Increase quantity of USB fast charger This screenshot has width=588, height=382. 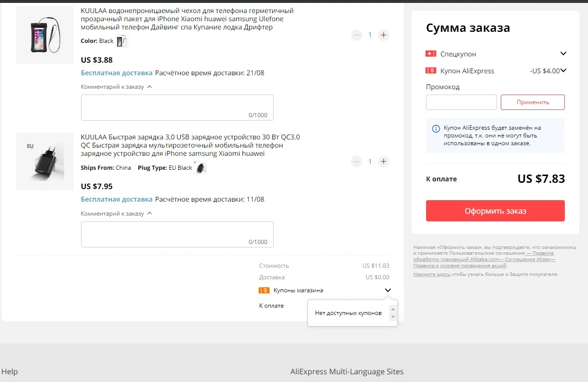[383, 162]
